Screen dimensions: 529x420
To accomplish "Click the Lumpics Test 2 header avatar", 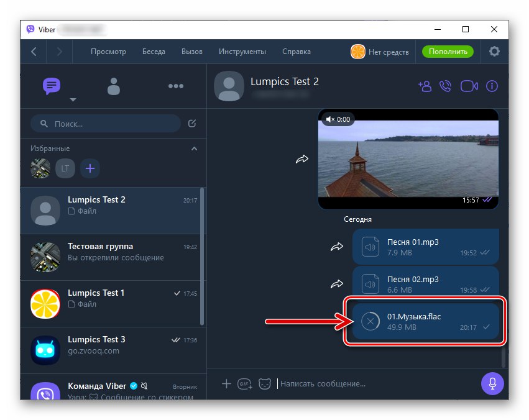I will click(x=229, y=86).
